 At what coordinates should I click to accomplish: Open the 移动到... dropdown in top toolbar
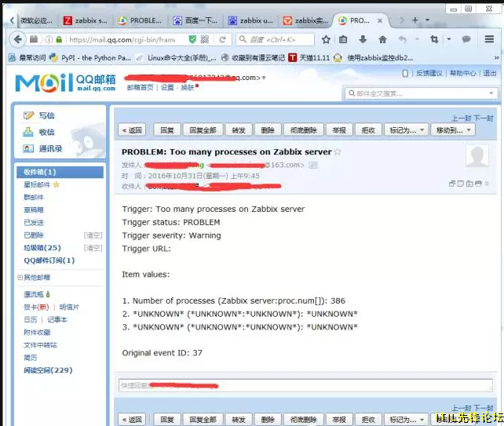(x=453, y=130)
